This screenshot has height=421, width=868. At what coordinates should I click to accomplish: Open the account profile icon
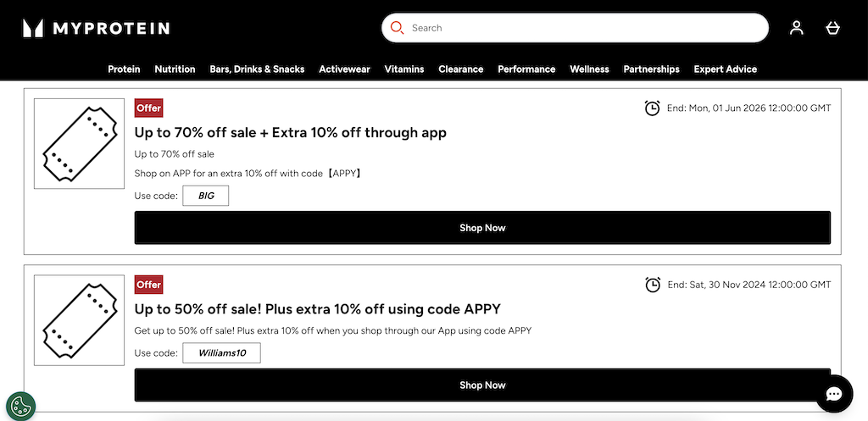(796, 28)
